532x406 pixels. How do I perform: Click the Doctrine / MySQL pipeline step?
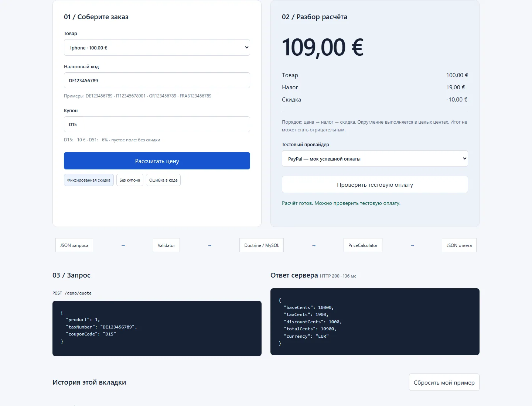pyautogui.click(x=262, y=245)
